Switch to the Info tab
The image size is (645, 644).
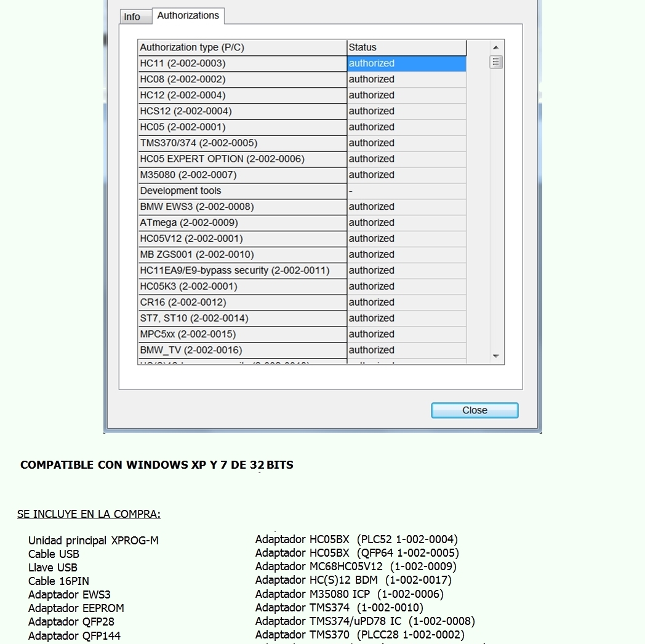pyautogui.click(x=132, y=17)
